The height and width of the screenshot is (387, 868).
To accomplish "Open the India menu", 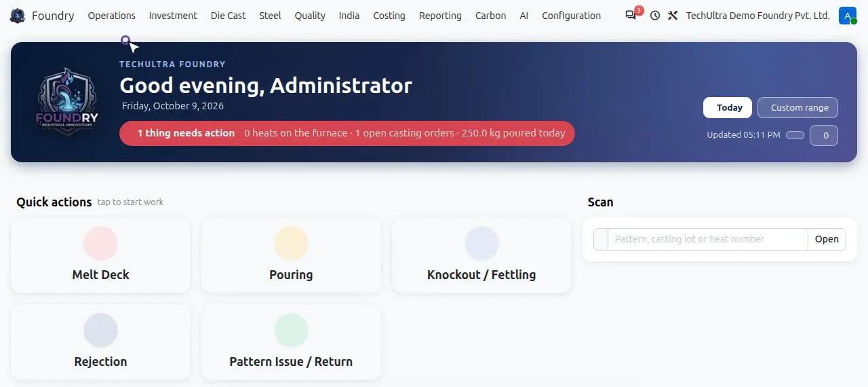I will (x=349, y=15).
